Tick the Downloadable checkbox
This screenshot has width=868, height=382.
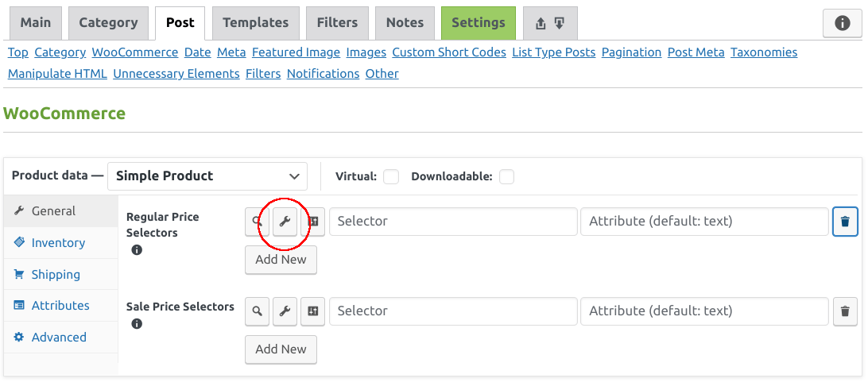[506, 176]
